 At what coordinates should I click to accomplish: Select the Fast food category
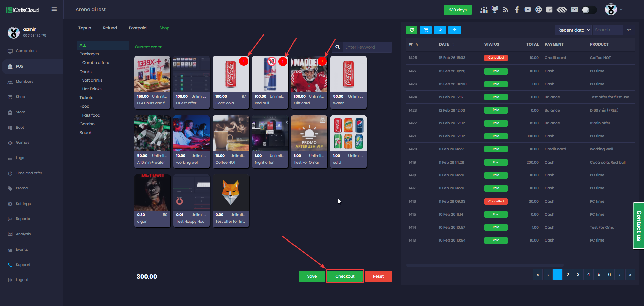[91, 115]
